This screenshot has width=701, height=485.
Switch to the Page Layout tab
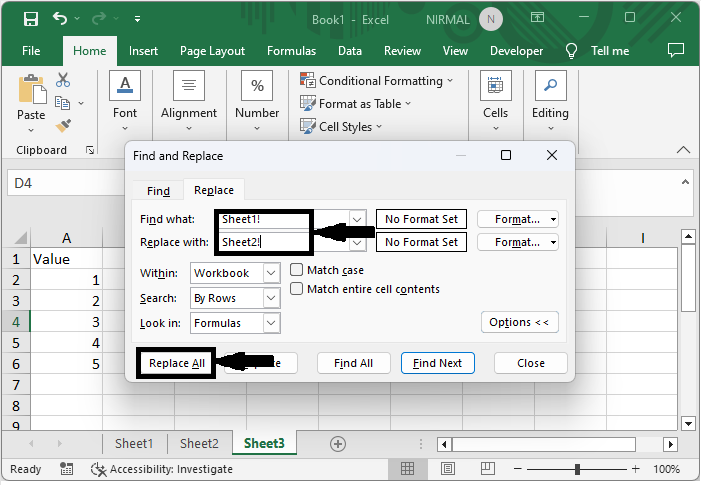212,51
